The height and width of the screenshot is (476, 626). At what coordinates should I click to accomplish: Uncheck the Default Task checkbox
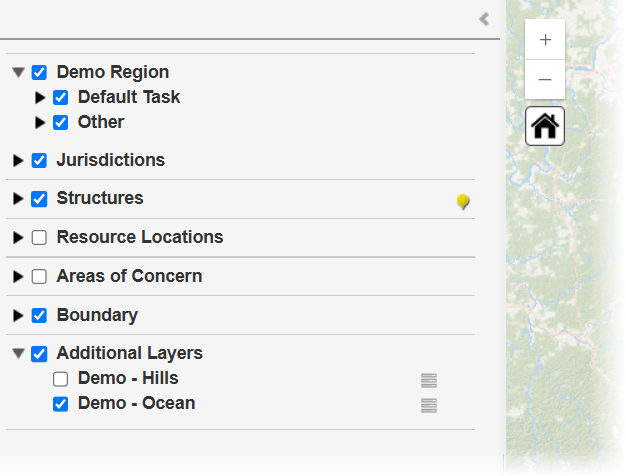[x=60, y=97]
